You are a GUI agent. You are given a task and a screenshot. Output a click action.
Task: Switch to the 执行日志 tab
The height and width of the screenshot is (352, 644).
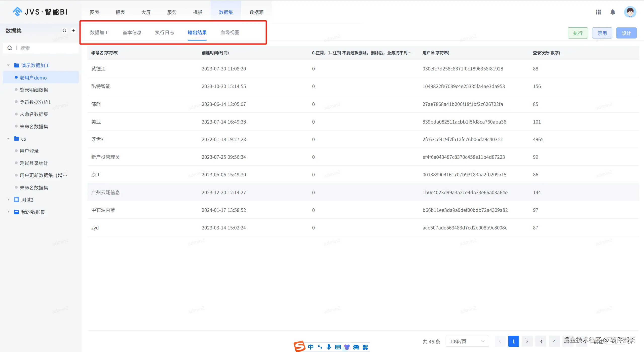[165, 32]
